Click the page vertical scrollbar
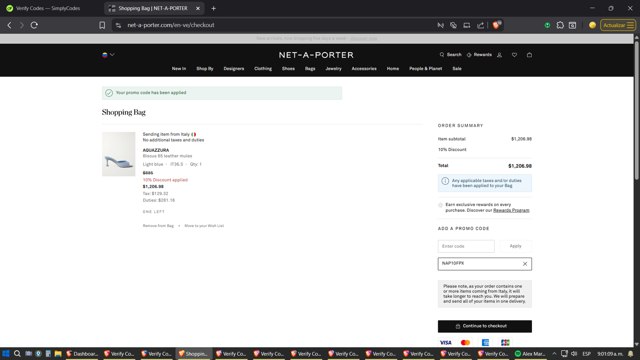 pyautogui.click(x=636, y=110)
